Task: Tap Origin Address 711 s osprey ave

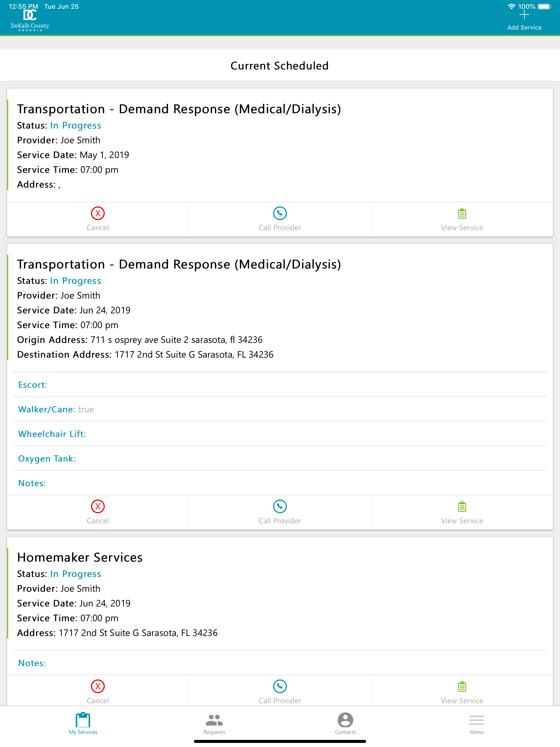Action: tap(139, 340)
